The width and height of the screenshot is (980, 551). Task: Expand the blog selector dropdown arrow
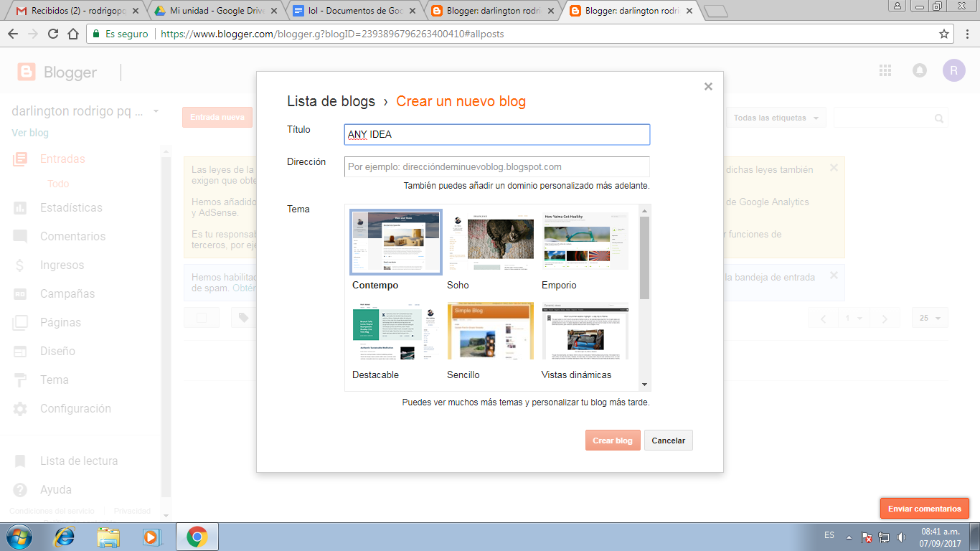coord(156,112)
